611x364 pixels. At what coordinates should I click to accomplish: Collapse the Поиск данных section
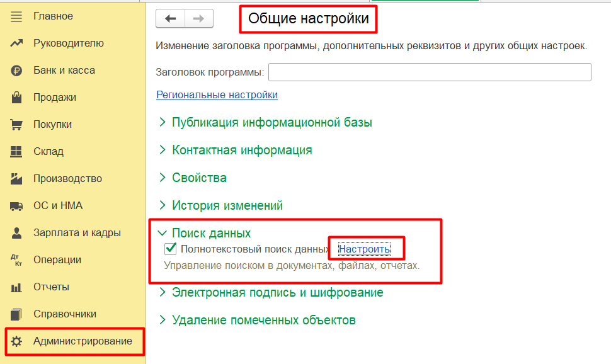pos(211,233)
